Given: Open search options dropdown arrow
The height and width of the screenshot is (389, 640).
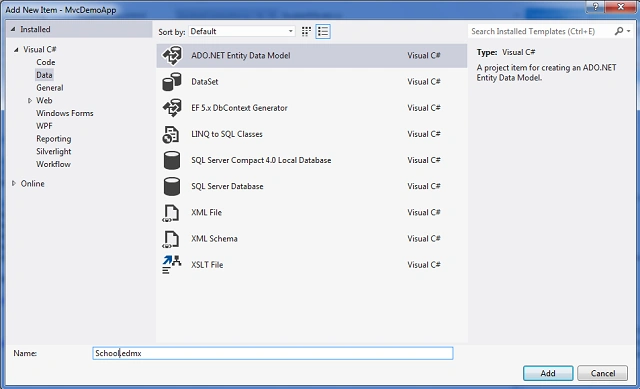Looking at the screenshot, I should [x=629, y=31].
